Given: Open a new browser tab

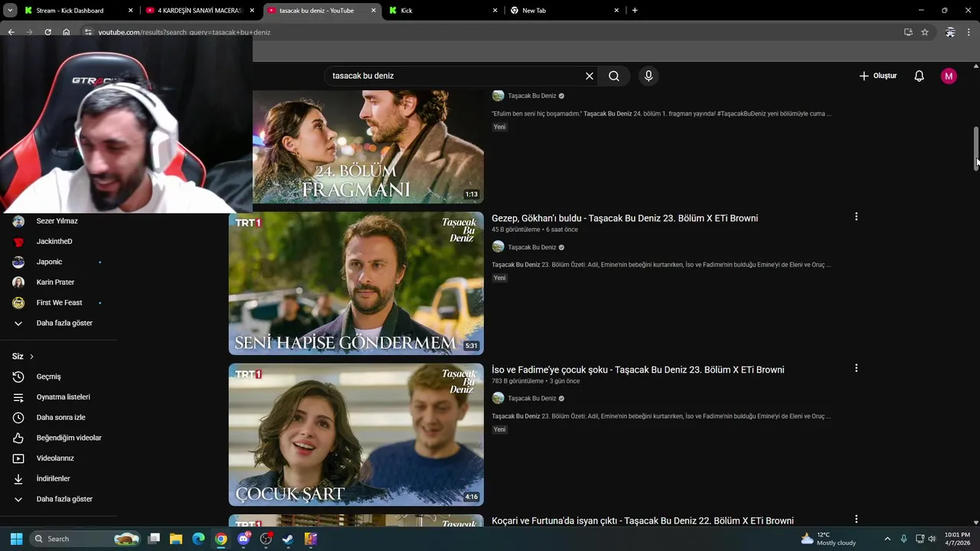Looking at the screenshot, I should (635, 11).
